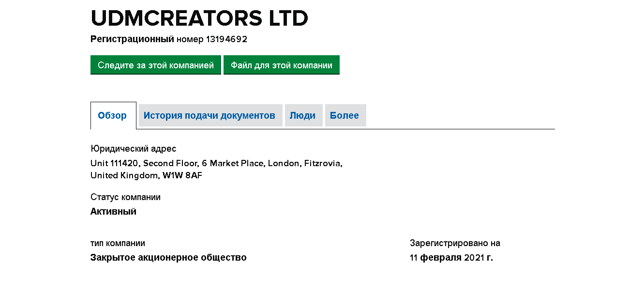Image resolution: width=644 pixels, height=296 pixels.
Task: Click the Юридический адрес label
Action: [133, 149]
